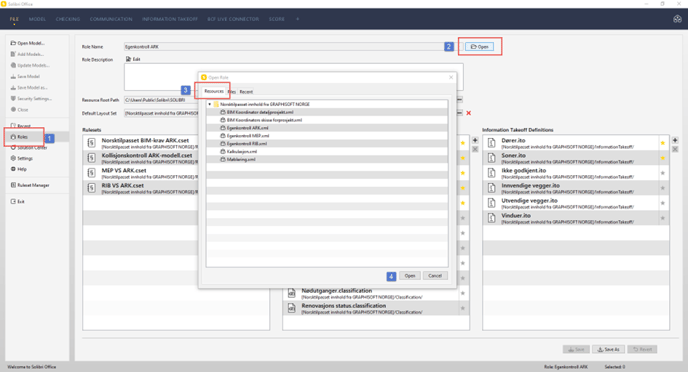Clear Default Layout Set with the red X
This screenshot has height=372, width=688.
tap(469, 113)
